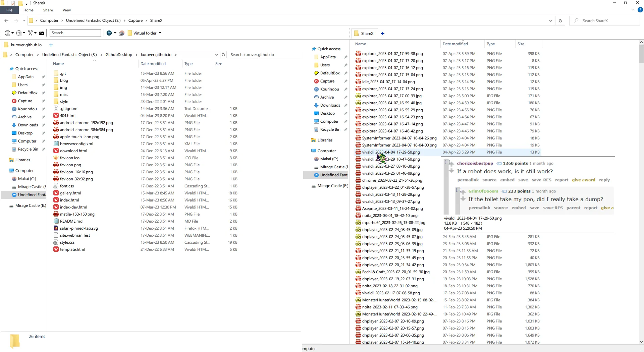
Task: Sort right pane by Size column
Action: pyautogui.click(x=521, y=44)
